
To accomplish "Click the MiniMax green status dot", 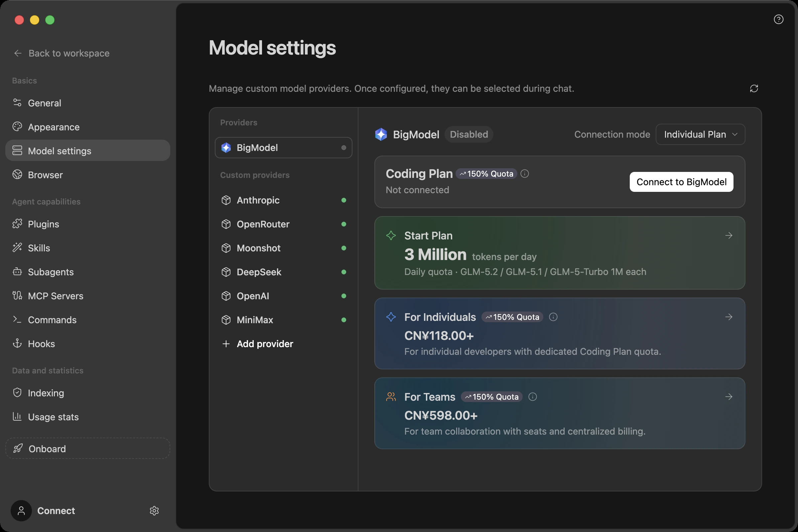I will pyautogui.click(x=344, y=320).
